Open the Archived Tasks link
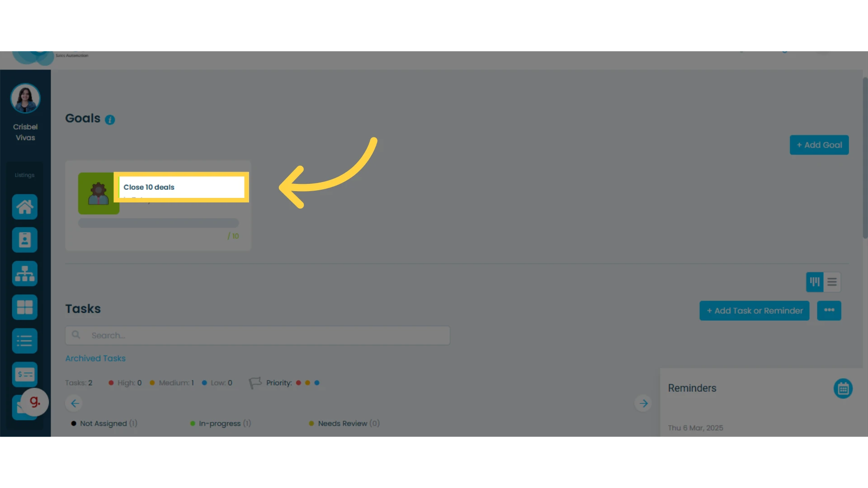The height and width of the screenshot is (488, 868). pyautogui.click(x=95, y=358)
